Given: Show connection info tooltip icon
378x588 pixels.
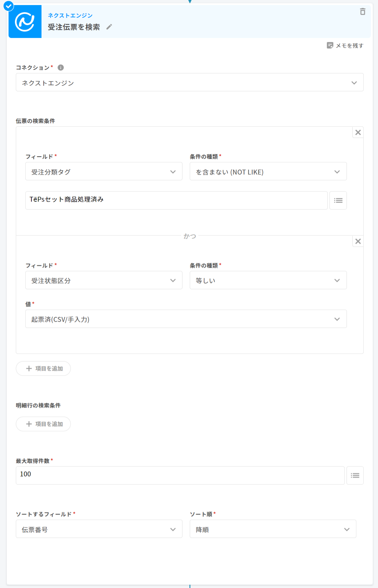Looking at the screenshot, I should [61, 67].
